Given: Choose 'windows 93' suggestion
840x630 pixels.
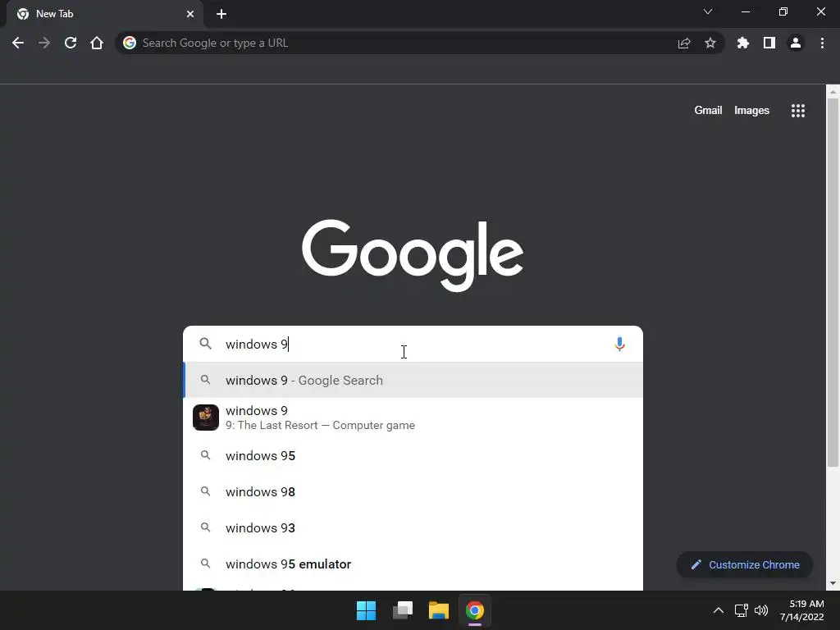Looking at the screenshot, I should point(413,527).
